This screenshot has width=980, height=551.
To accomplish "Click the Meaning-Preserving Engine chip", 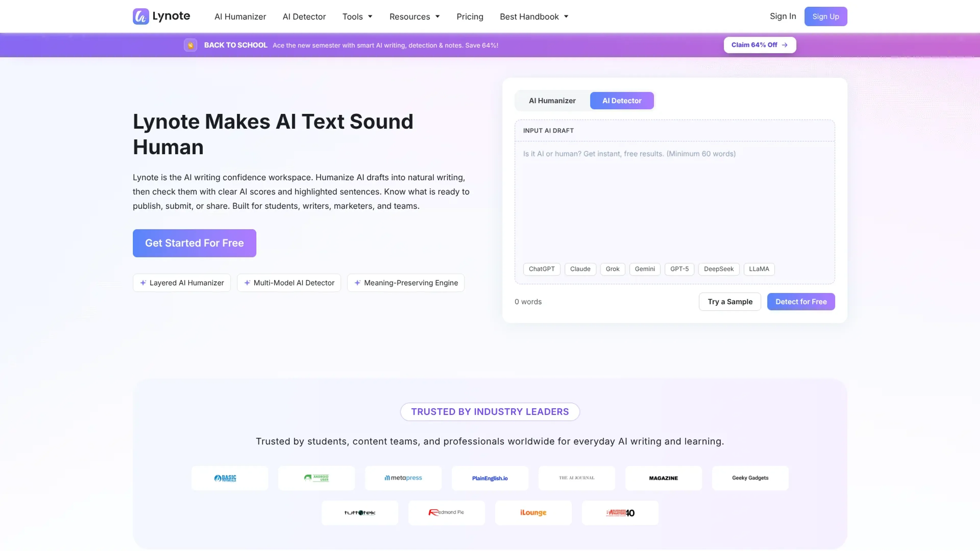I will (406, 283).
